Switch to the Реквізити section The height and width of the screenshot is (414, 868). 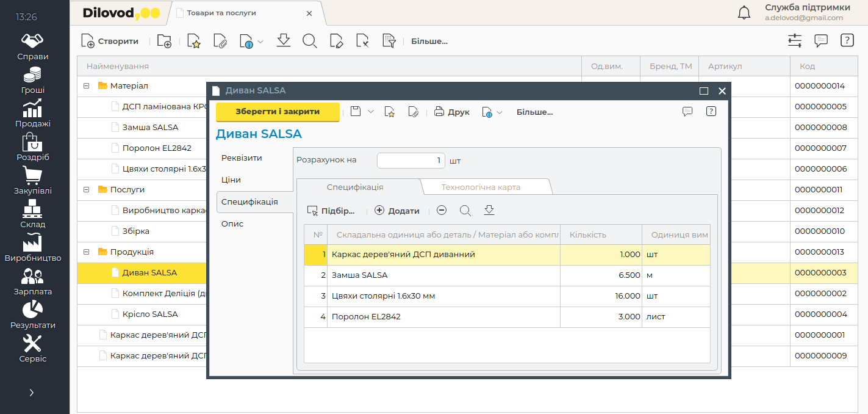242,158
